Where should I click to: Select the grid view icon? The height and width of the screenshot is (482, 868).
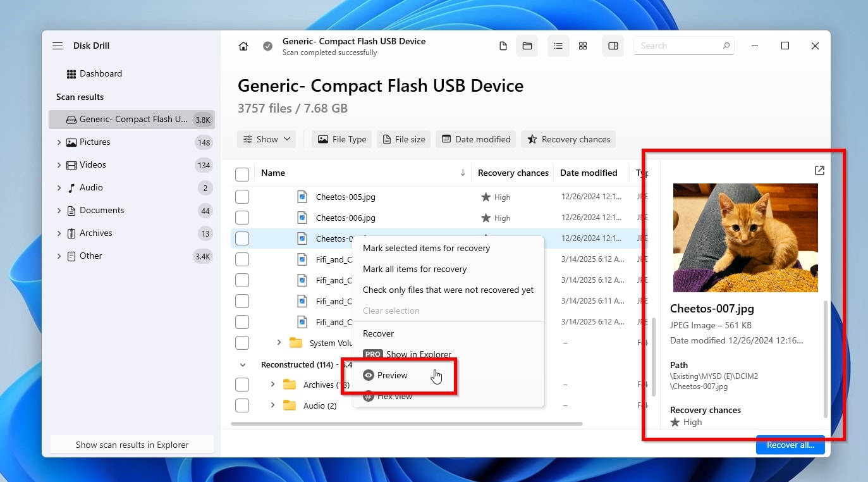coord(583,46)
